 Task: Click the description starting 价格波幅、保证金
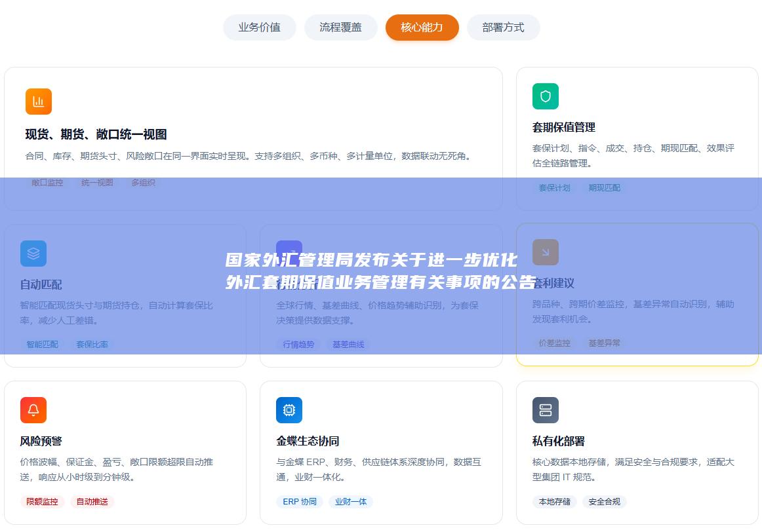click(x=117, y=470)
